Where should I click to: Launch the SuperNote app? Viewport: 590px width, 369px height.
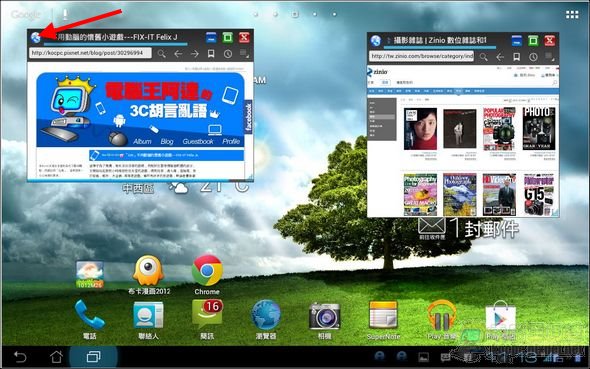click(383, 320)
